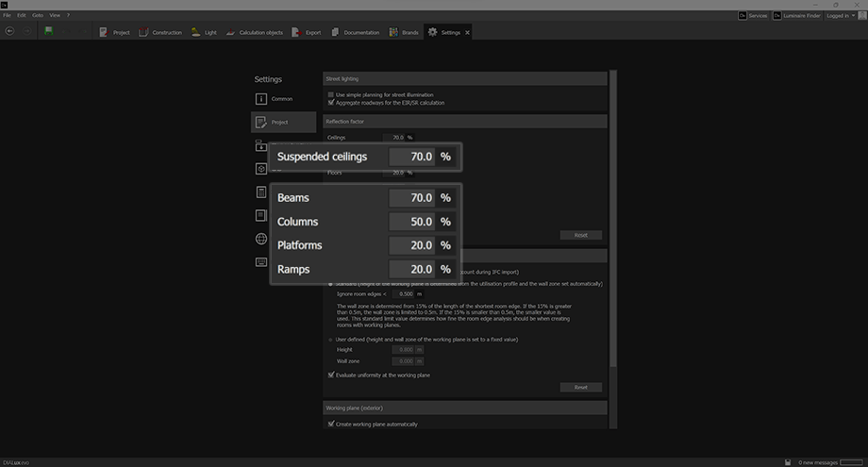This screenshot has height=467, width=868.
Task: Click the settings panel vertical scrollbar
Action: pos(613,217)
